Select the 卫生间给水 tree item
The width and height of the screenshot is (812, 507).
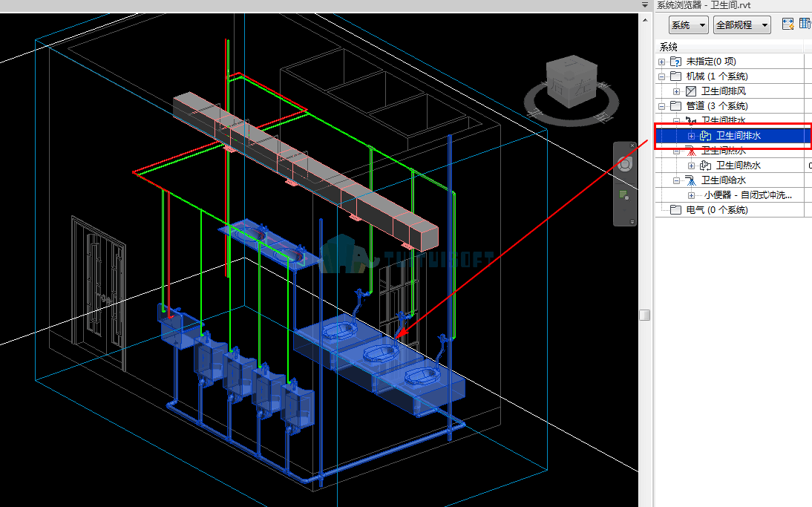click(x=724, y=180)
